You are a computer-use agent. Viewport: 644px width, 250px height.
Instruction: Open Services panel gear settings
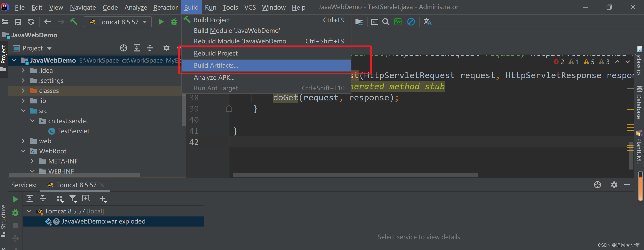pos(614,185)
